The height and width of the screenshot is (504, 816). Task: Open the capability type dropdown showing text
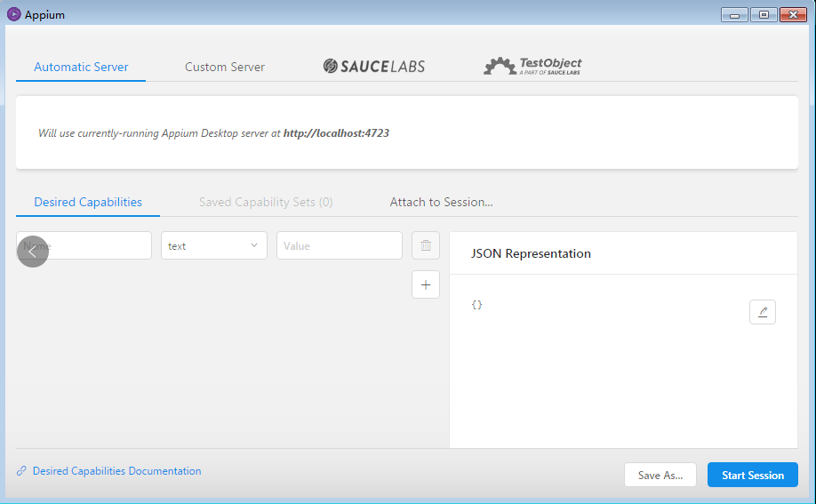point(214,245)
